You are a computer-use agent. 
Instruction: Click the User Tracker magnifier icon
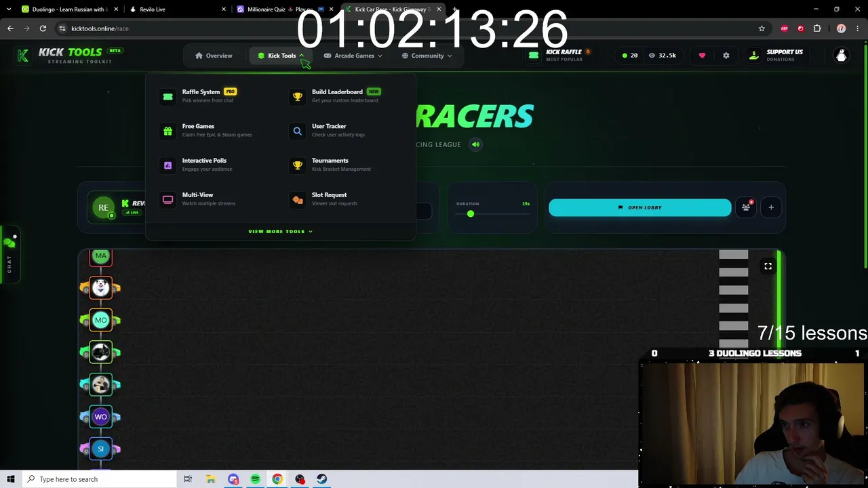tap(298, 131)
